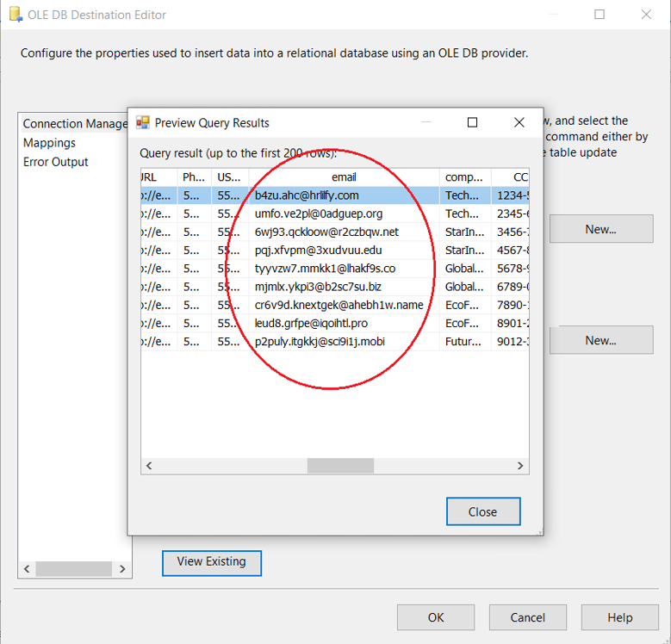Select the Error Output page
This screenshot has height=644, width=671.
(x=55, y=162)
